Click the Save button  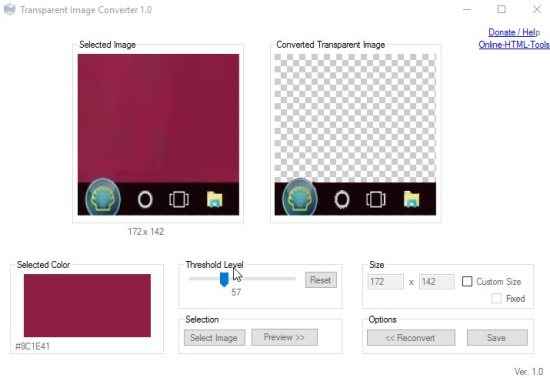(497, 338)
